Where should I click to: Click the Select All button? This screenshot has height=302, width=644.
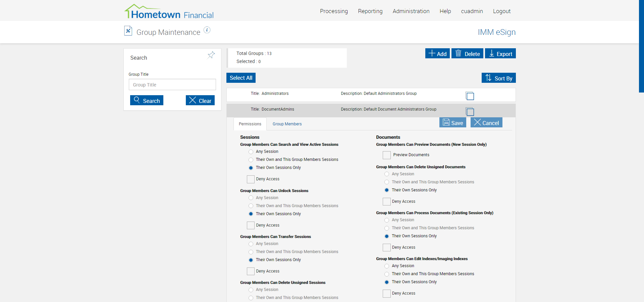241,78
